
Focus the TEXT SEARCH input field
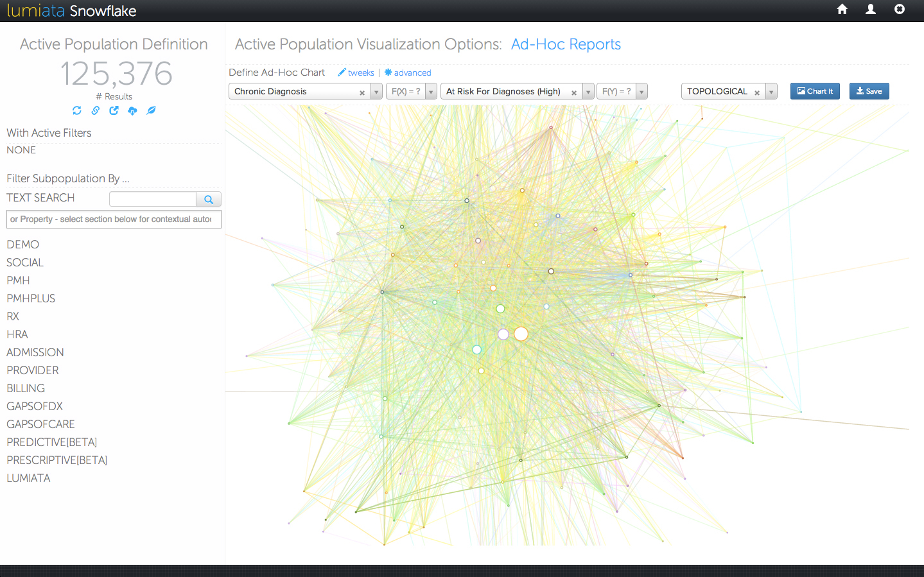(x=153, y=199)
